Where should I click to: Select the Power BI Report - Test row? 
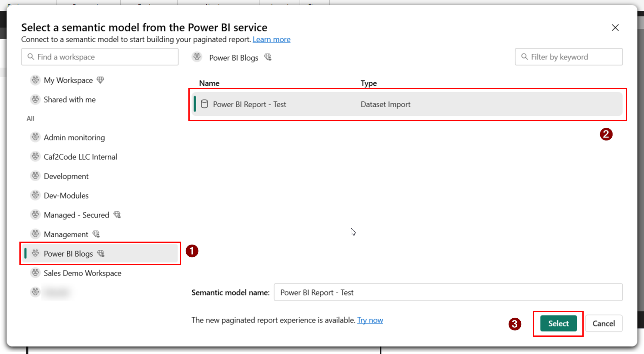pos(408,104)
